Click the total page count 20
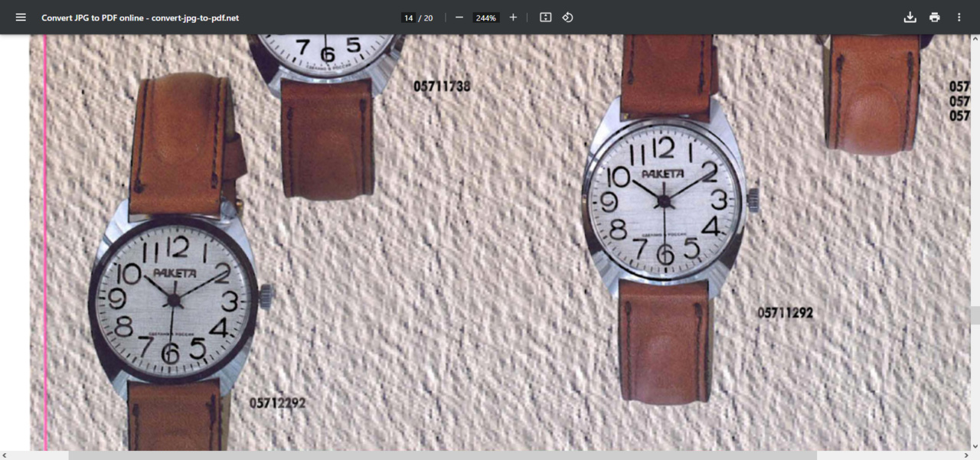This screenshot has width=980, height=460. 428,18
